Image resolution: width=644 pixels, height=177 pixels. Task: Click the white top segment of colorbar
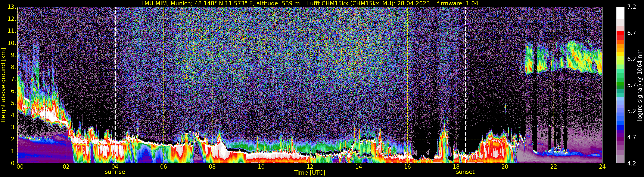pos(620,13)
